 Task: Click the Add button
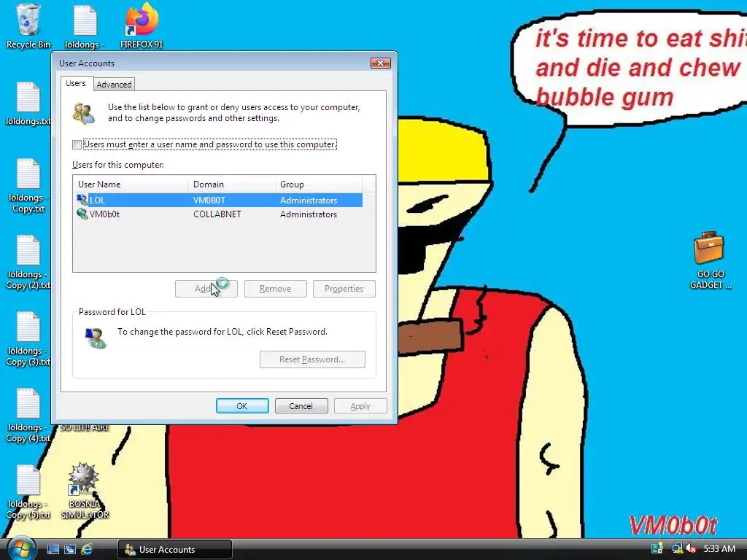coord(206,289)
